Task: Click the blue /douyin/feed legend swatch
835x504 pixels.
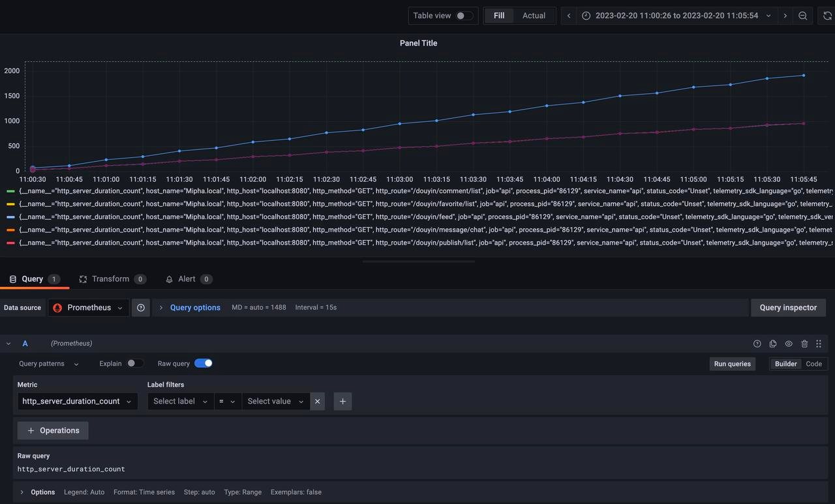Action: coord(10,217)
